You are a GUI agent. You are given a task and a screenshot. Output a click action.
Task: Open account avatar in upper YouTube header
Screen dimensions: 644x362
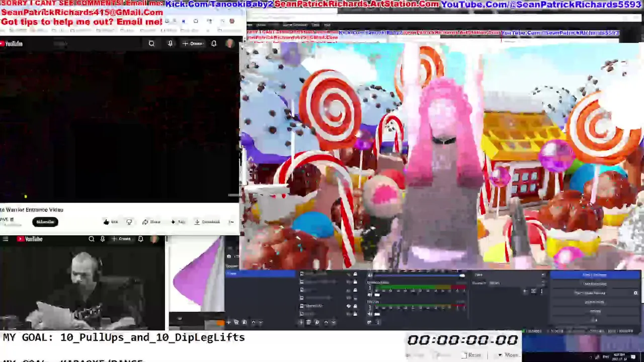230,44
